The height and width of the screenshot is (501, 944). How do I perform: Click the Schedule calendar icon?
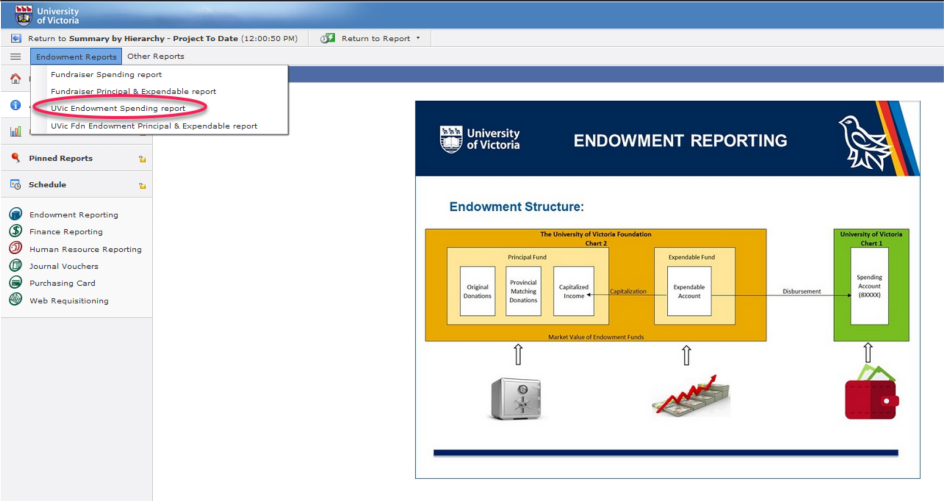[x=16, y=184]
